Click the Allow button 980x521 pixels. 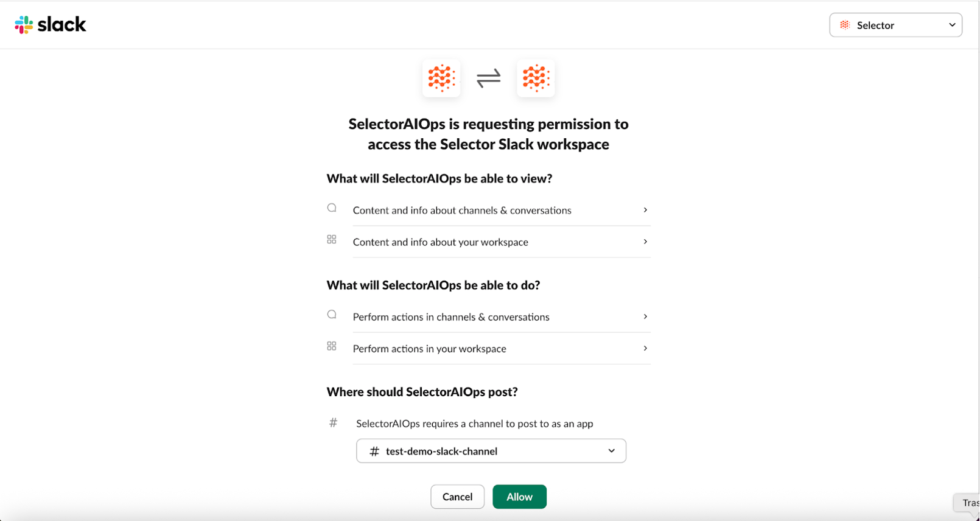click(x=519, y=496)
